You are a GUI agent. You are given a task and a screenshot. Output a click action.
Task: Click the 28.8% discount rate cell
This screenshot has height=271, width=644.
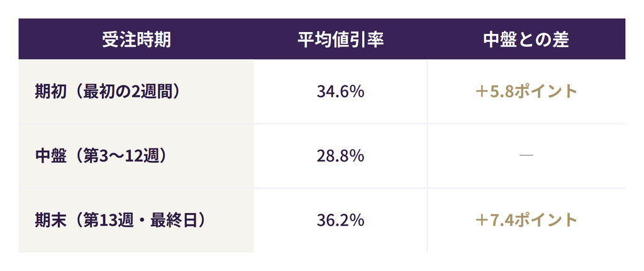click(x=340, y=156)
